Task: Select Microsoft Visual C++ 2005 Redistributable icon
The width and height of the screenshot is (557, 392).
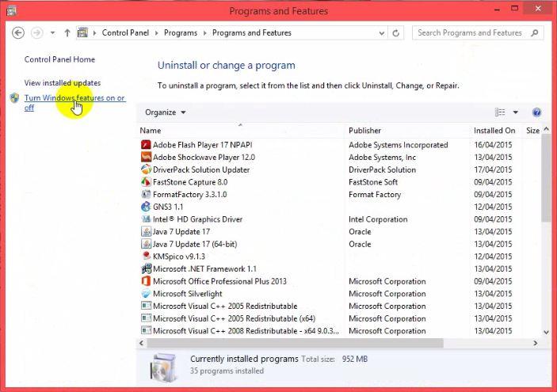Action: click(146, 306)
